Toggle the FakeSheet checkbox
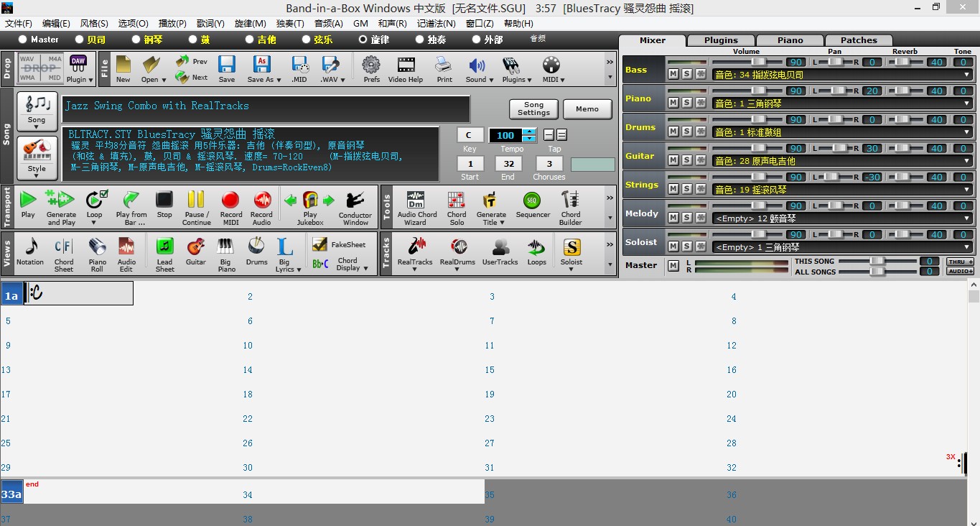Viewport: 980px width, 526px height. click(x=320, y=244)
